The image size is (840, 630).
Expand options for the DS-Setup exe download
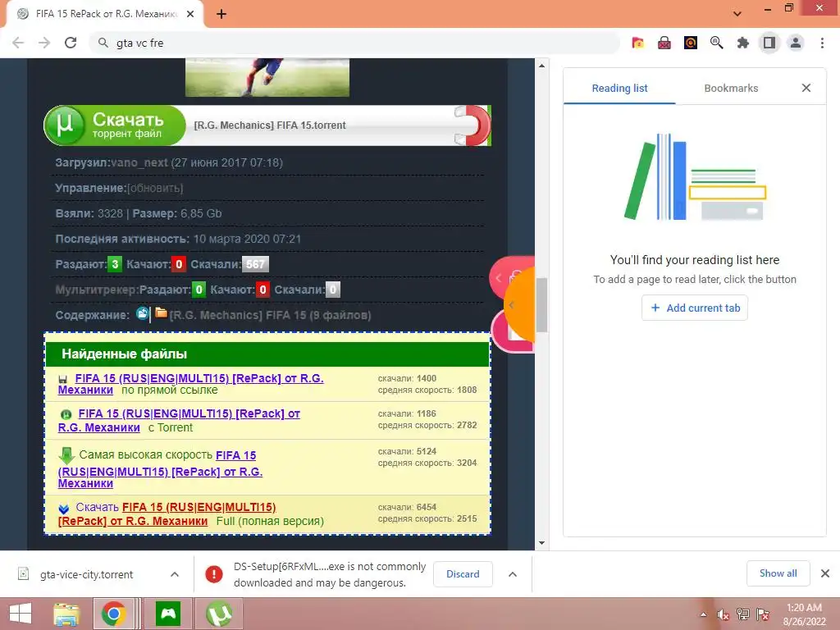coord(513,574)
